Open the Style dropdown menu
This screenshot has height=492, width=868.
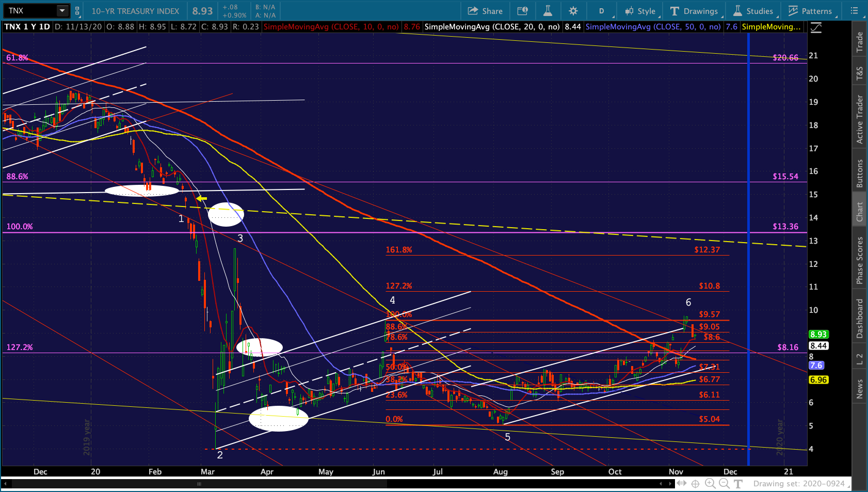click(640, 11)
